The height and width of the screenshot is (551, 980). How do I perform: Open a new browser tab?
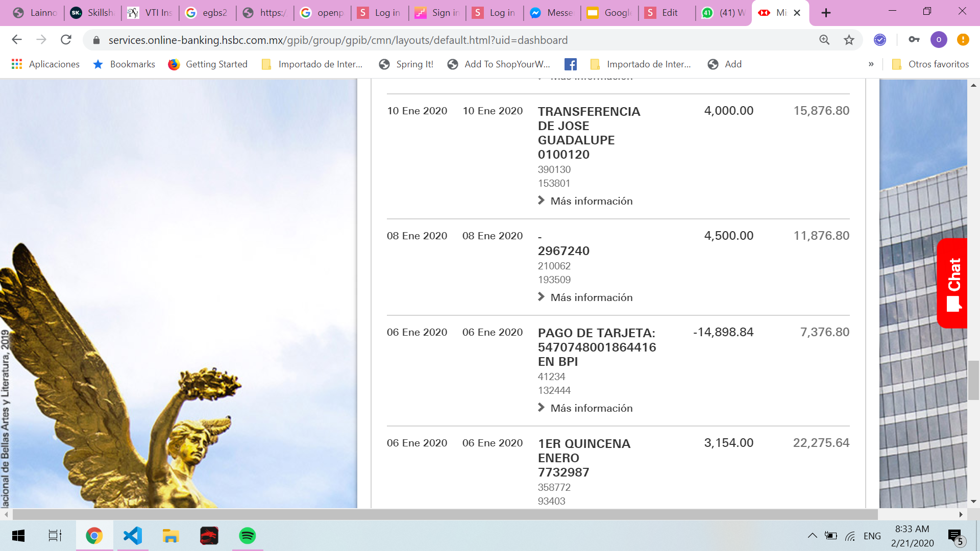click(826, 13)
